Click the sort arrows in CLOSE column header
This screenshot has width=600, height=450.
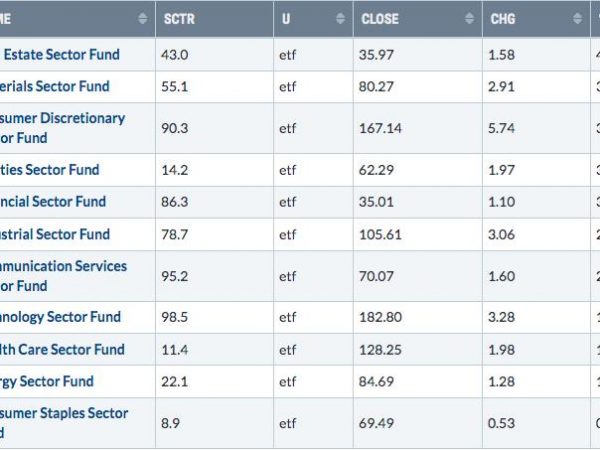tap(469, 18)
